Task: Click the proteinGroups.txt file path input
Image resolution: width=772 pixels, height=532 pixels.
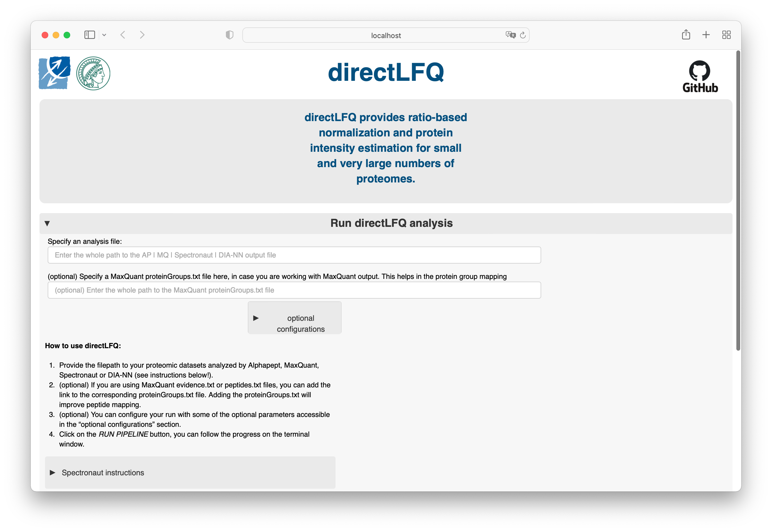Action: tap(293, 291)
